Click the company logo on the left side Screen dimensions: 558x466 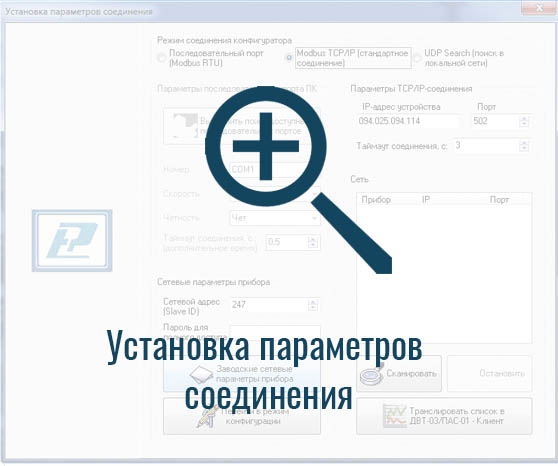(72, 241)
